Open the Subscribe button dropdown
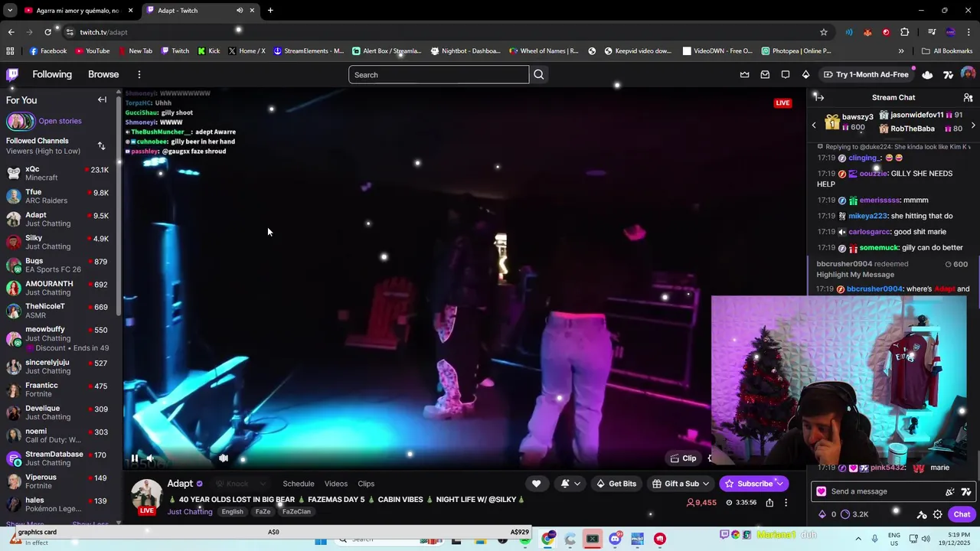980x551 pixels. [779, 484]
